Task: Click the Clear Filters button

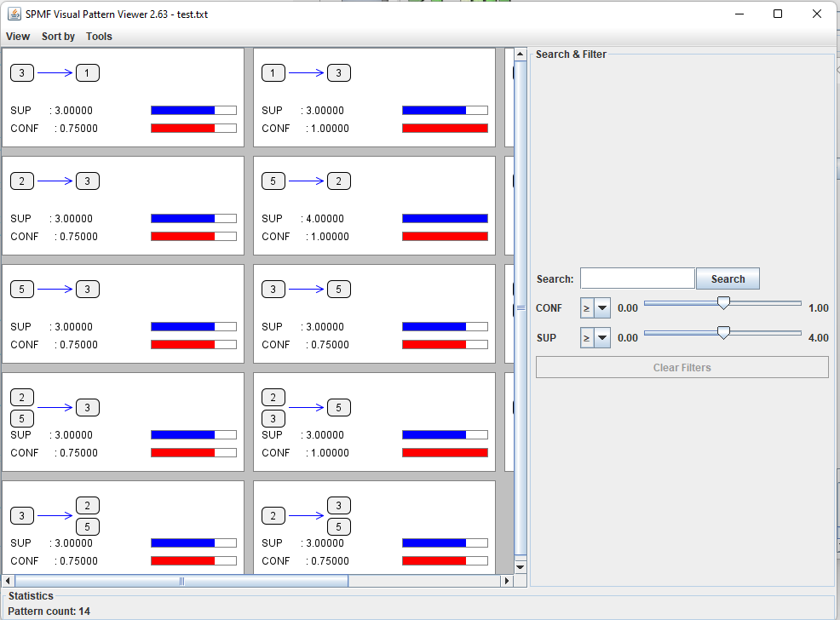Action: tap(682, 368)
